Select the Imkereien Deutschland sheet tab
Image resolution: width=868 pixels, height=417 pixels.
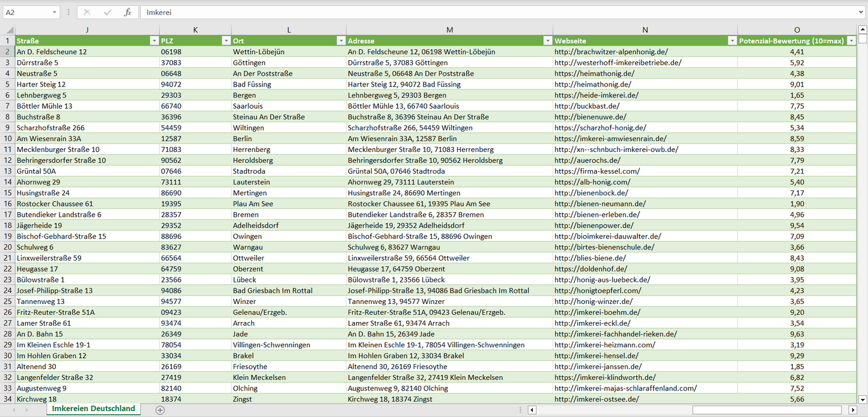tap(93, 409)
